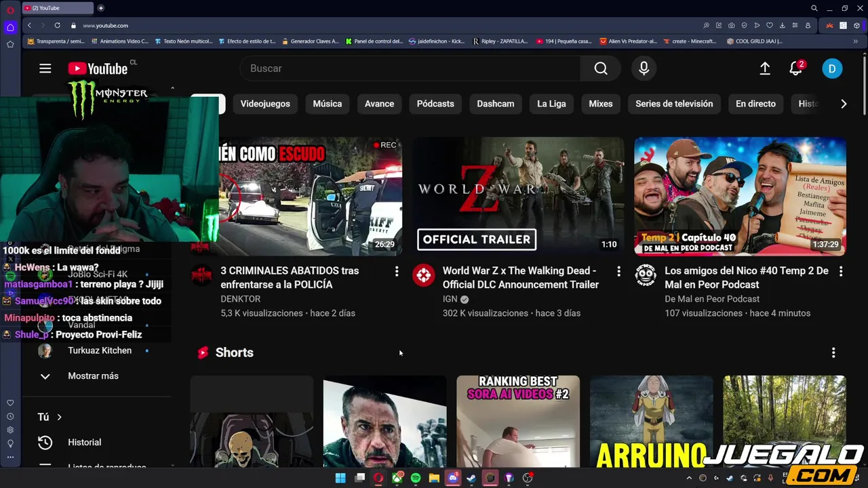Click the Opera sidebar bookmarks star icon

click(x=10, y=44)
